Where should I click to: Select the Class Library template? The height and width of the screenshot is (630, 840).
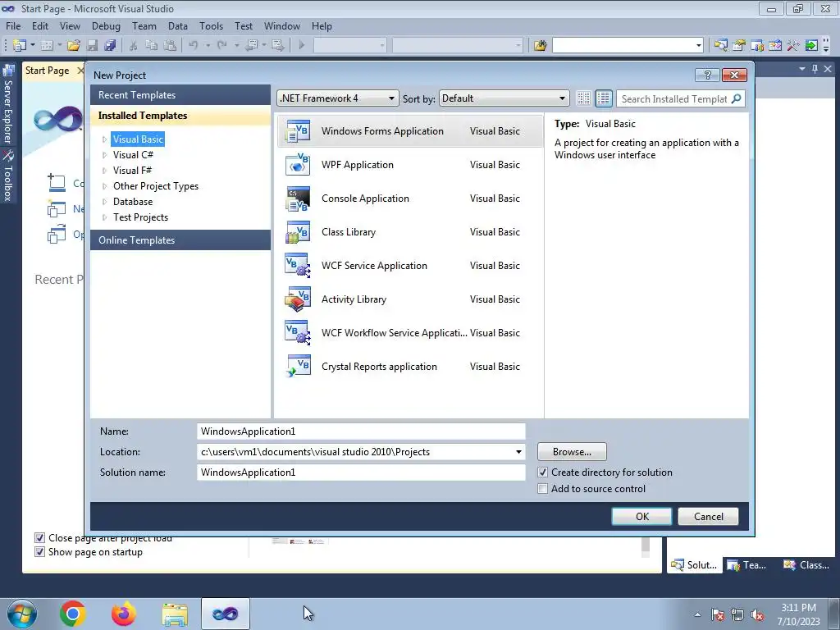pyautogui.click(x=410, y=232)
